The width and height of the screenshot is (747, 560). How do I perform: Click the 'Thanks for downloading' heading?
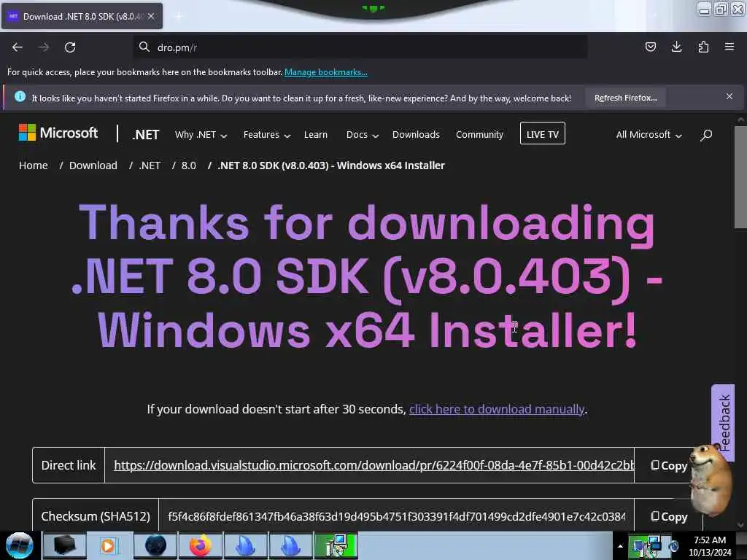click(367, 276)
